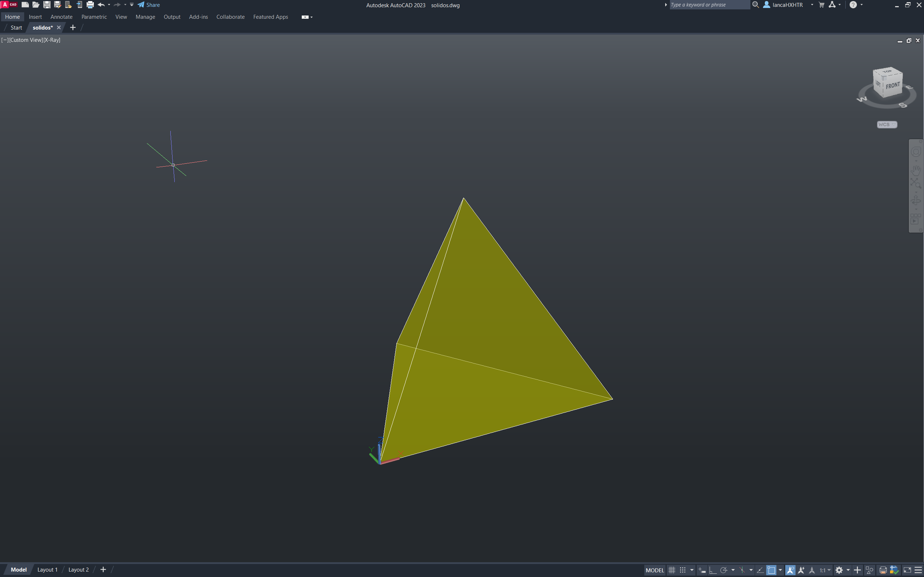The width and height of the screenshot is (924, 577).
Task: Expand the WCS coordinate system dropdown
Action: [x=886, y=124]
